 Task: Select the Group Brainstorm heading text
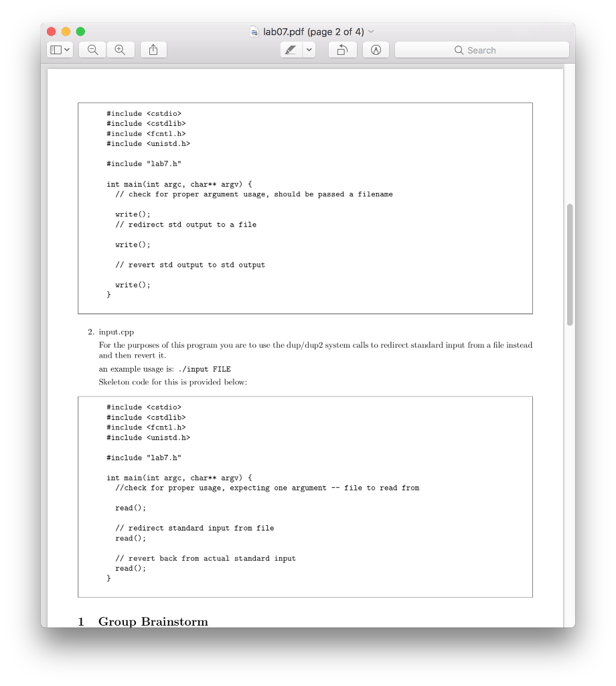click(153, 621)
